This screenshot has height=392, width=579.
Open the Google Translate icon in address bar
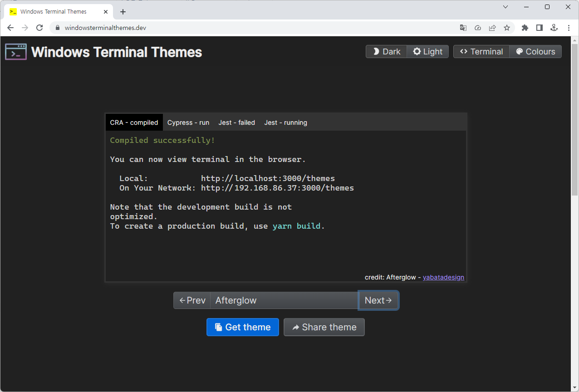click(x=463, y=28)
